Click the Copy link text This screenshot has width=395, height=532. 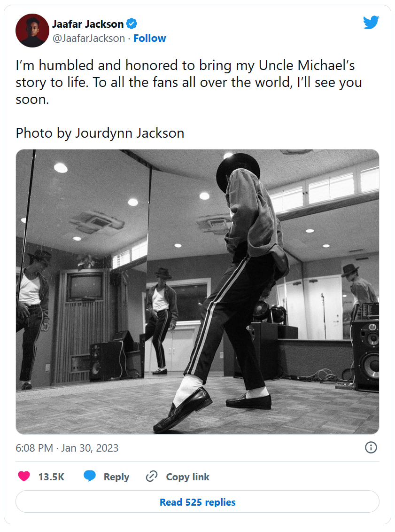187,477
